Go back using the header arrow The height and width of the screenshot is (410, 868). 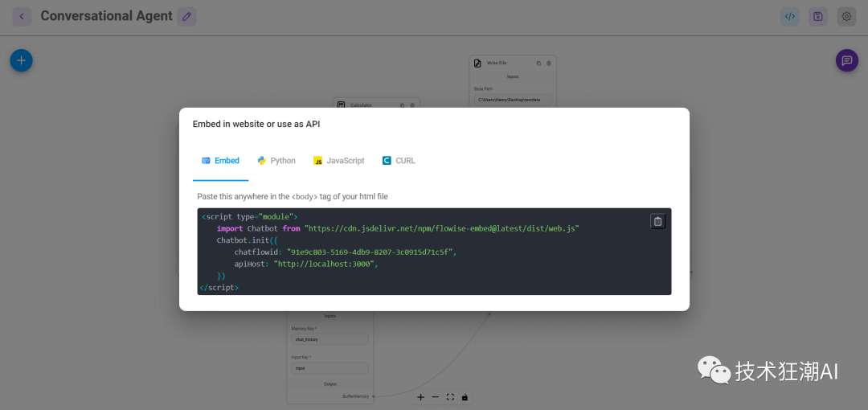[x=22, y=16]
